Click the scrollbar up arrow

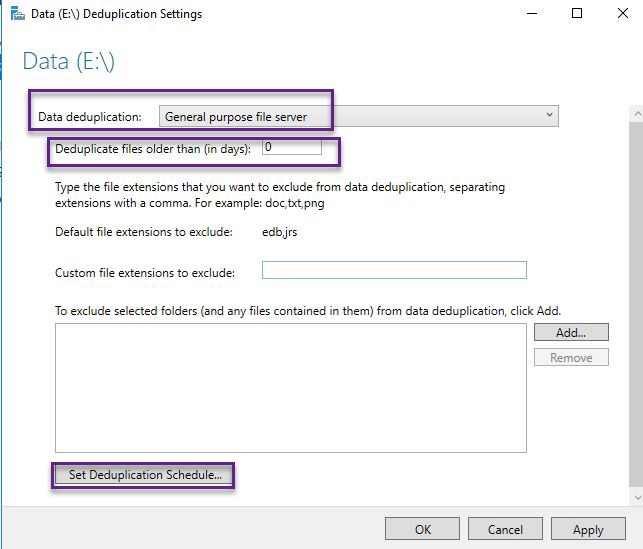(637, 114)
